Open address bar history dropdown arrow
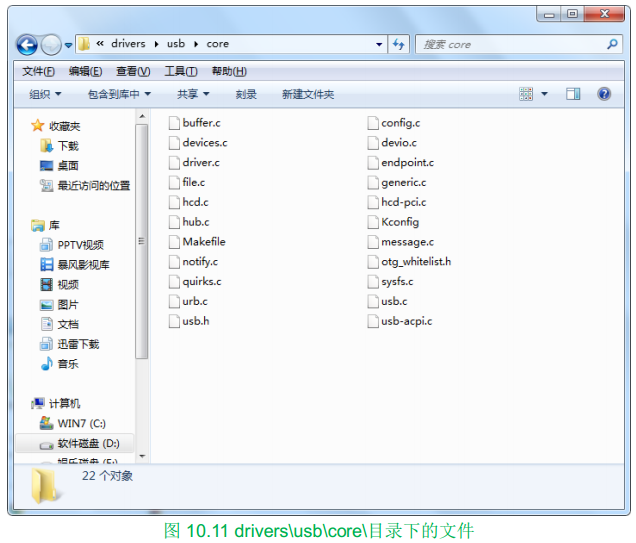Viewport: 636px width, 543px height. [379, 44]
